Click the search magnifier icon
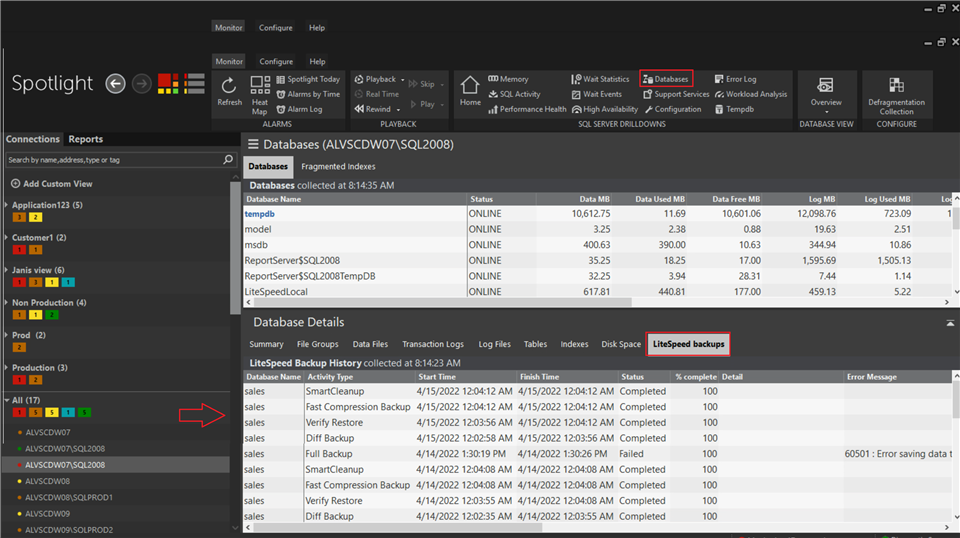This screenshot has width=960, height=538. point(228,160)
